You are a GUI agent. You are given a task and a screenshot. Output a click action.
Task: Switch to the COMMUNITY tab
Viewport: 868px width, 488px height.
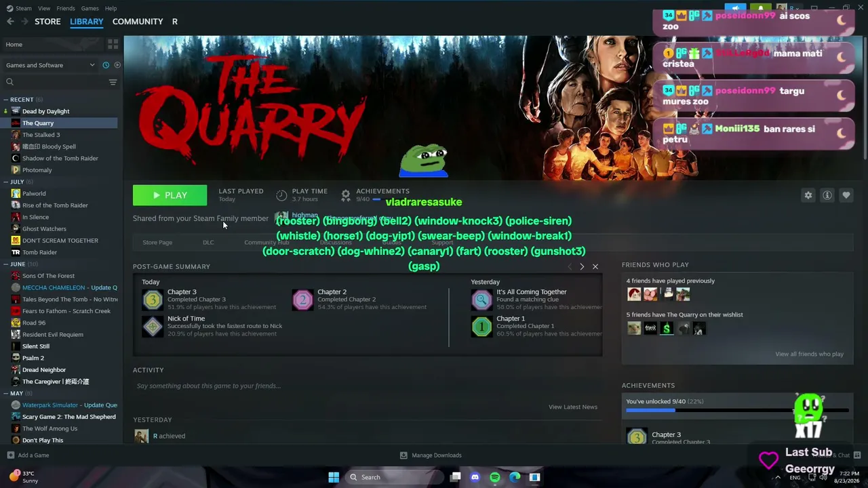point(138,22)
